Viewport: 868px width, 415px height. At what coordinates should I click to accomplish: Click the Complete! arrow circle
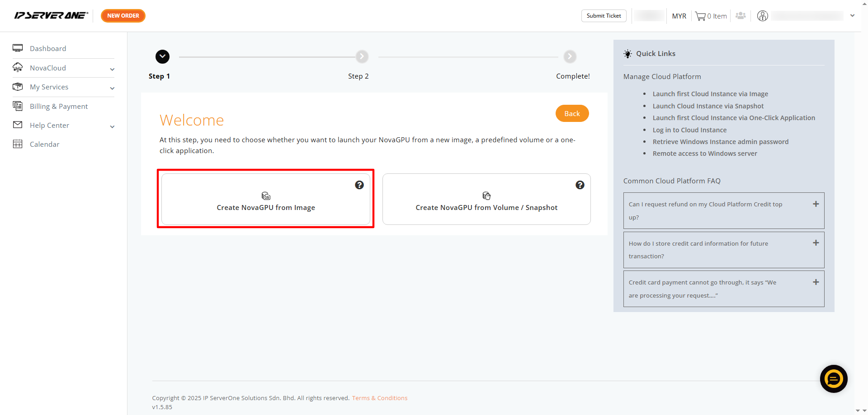click(570, 56)
